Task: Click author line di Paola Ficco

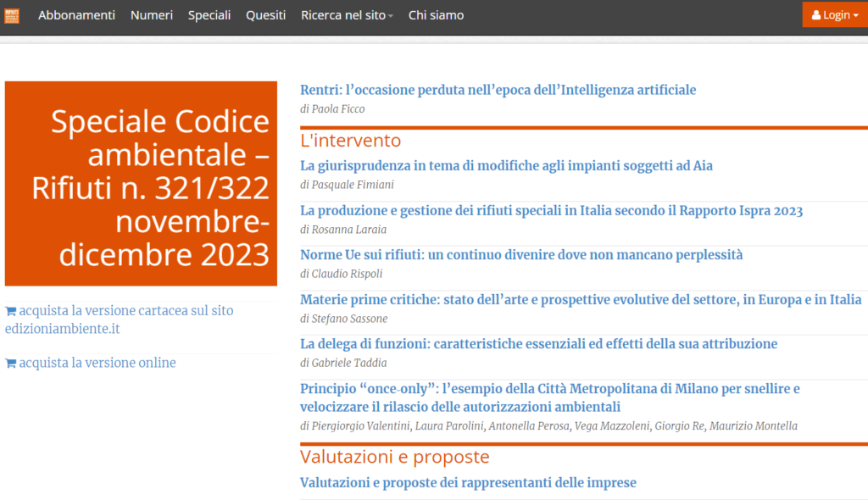Action: coord(332,109)
